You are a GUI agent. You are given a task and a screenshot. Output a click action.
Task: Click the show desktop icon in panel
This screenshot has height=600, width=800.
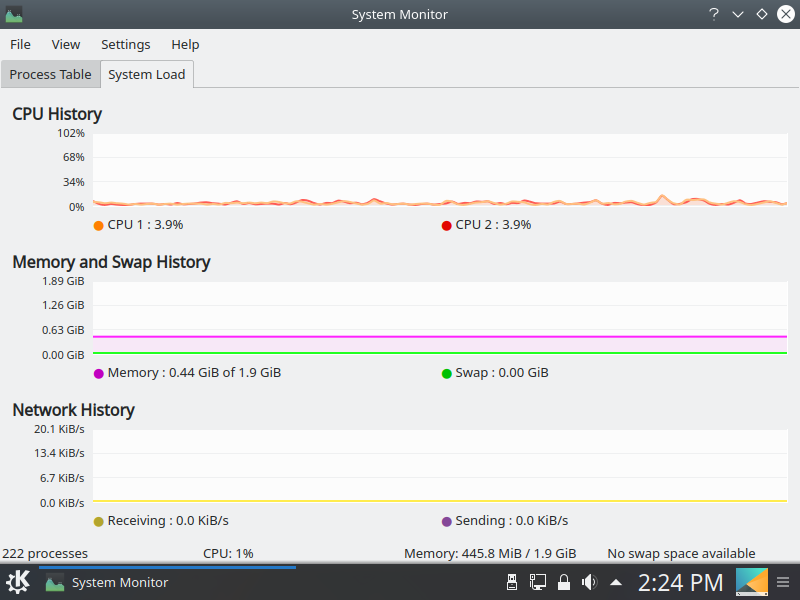(x=751, y=582)
